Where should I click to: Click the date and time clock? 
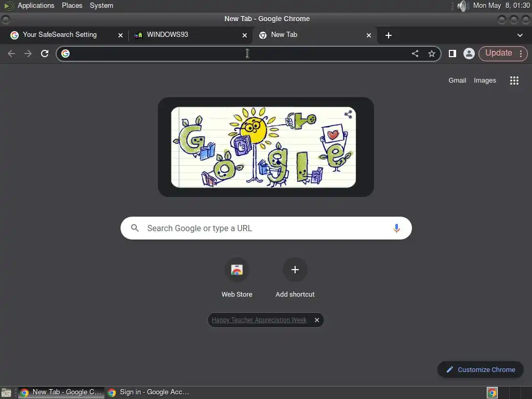tap(501, 5)
